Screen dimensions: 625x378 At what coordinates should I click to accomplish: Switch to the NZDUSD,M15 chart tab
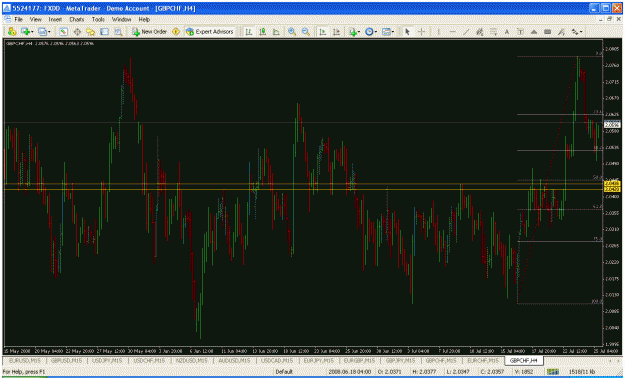coord(191,360)
